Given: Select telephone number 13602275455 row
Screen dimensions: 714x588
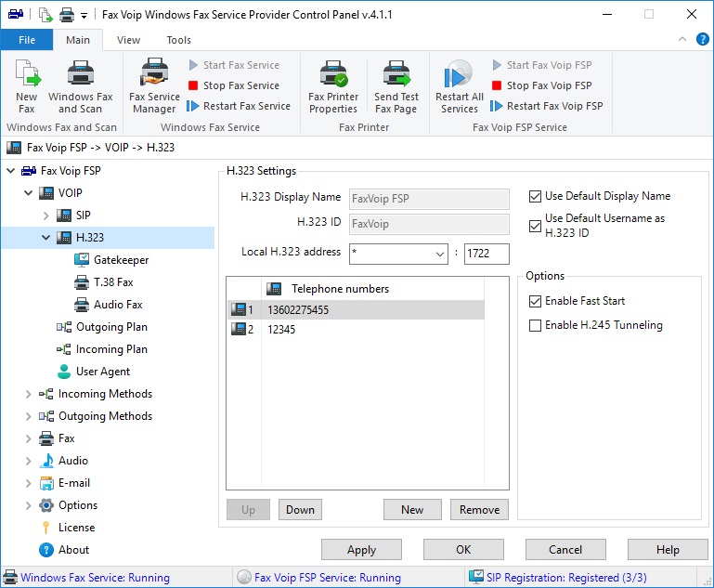Looking at the screenshot, I should pyautogui.click(x=357, y=309).
